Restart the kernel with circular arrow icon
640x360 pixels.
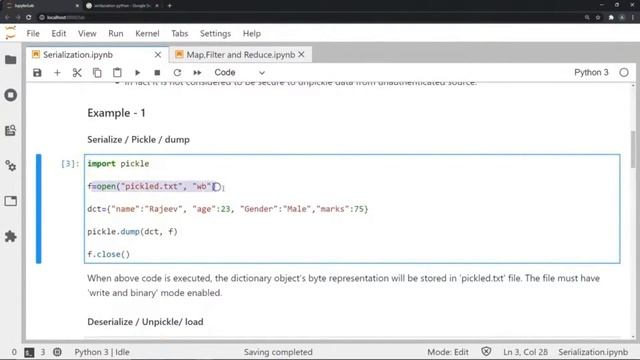pyautogui.click(x=177, y=73)
